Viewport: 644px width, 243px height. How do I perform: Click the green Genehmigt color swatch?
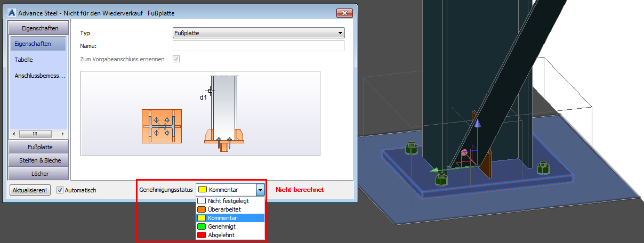pos(202,226)
